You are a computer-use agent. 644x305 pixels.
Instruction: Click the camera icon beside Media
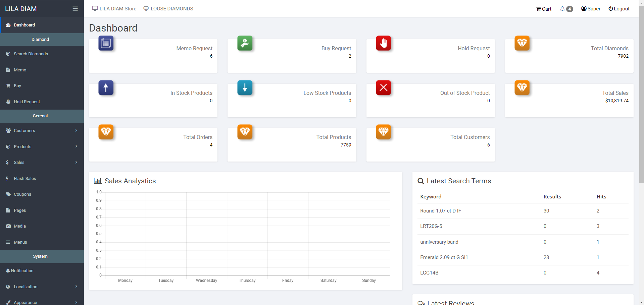8,226
